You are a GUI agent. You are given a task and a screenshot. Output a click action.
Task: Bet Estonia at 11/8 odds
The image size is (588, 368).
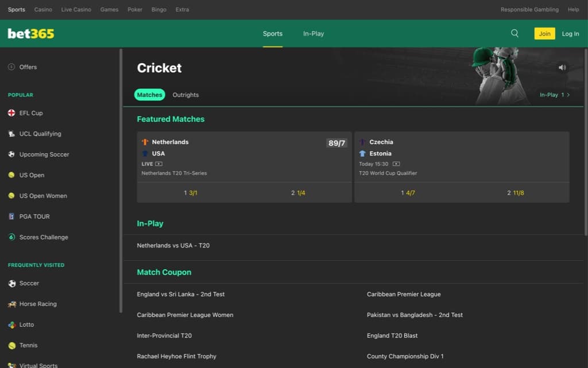(516, 193)
